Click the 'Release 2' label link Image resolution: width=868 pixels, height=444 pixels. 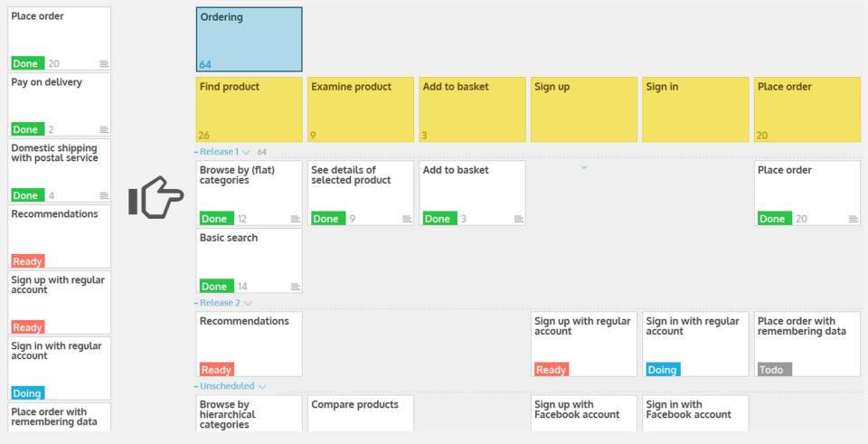coord(220,303)
